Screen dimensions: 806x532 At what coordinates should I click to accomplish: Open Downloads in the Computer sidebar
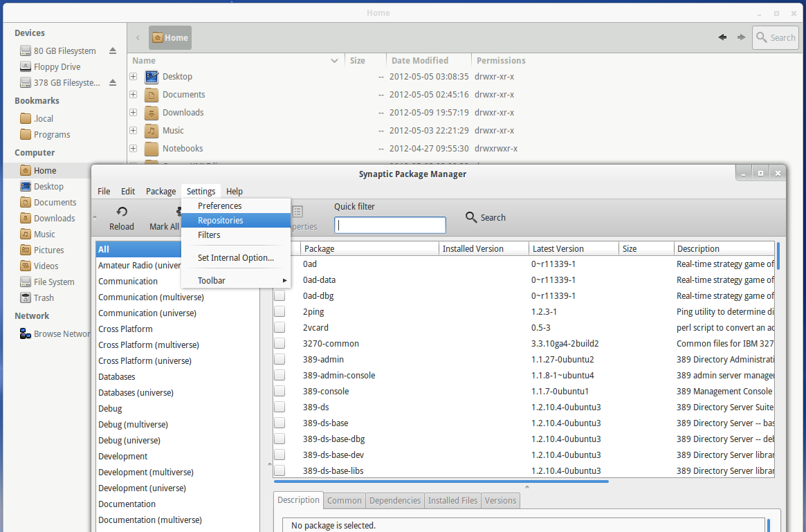[47, 218]
